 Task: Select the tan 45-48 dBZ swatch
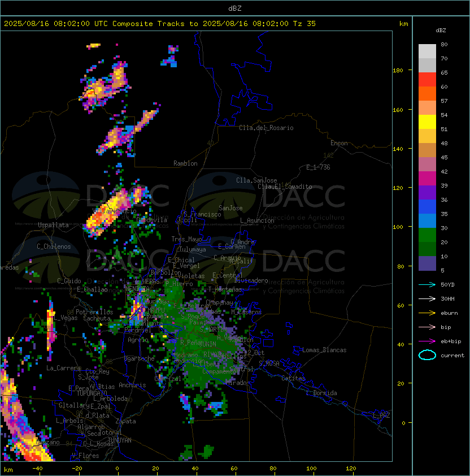pos(427,150)
